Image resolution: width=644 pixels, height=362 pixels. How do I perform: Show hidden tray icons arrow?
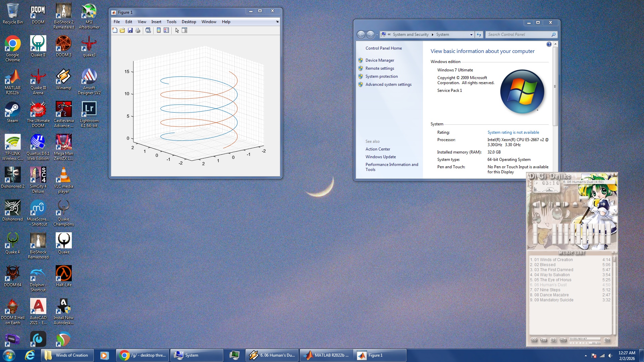click(x=586, y=356)
